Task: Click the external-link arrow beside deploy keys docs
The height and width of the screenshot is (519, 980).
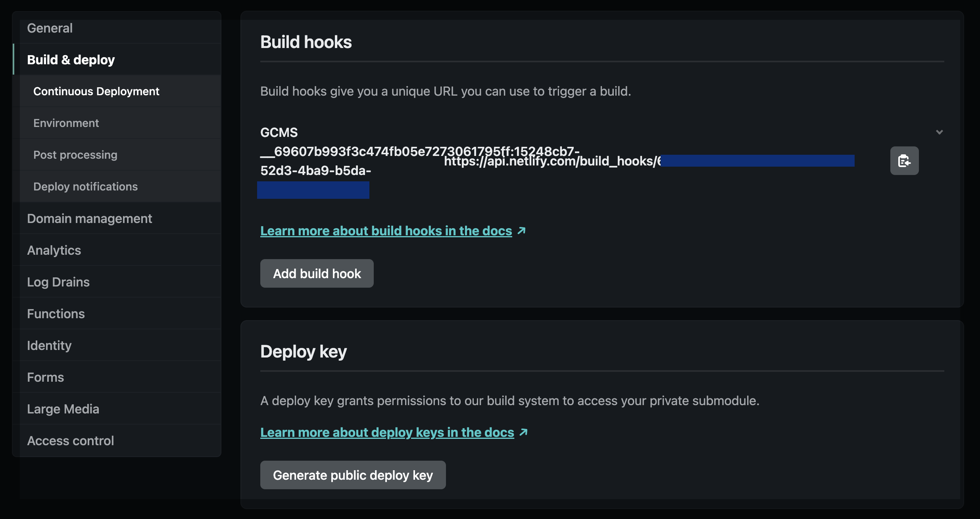Action: tap(523, 432)
